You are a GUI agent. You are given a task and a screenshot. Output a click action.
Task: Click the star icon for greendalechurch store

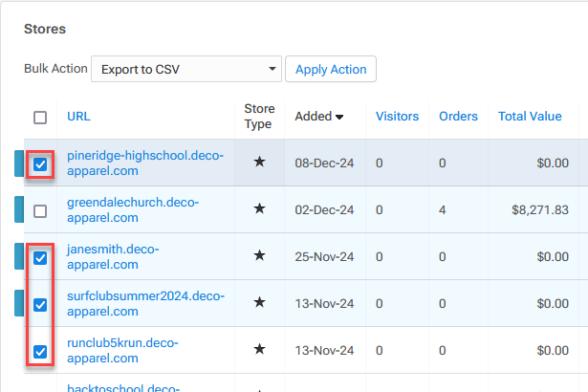(x=259, y=209)
